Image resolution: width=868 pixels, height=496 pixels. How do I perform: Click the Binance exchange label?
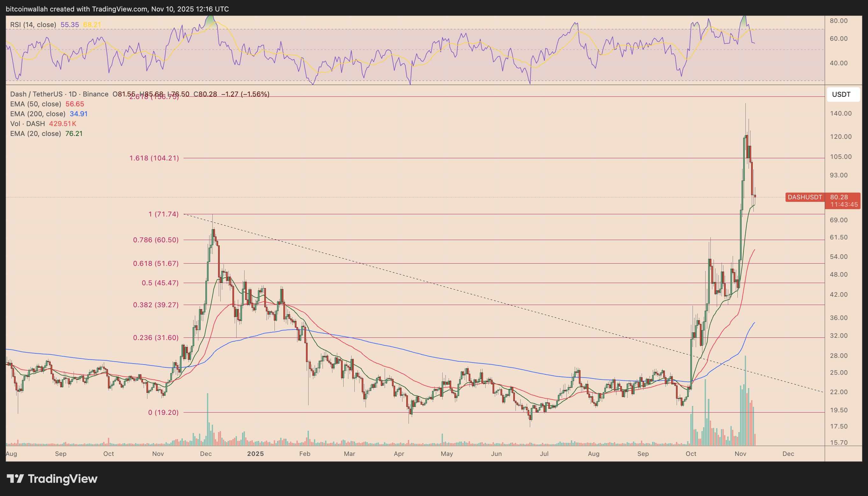coord(96,94)
